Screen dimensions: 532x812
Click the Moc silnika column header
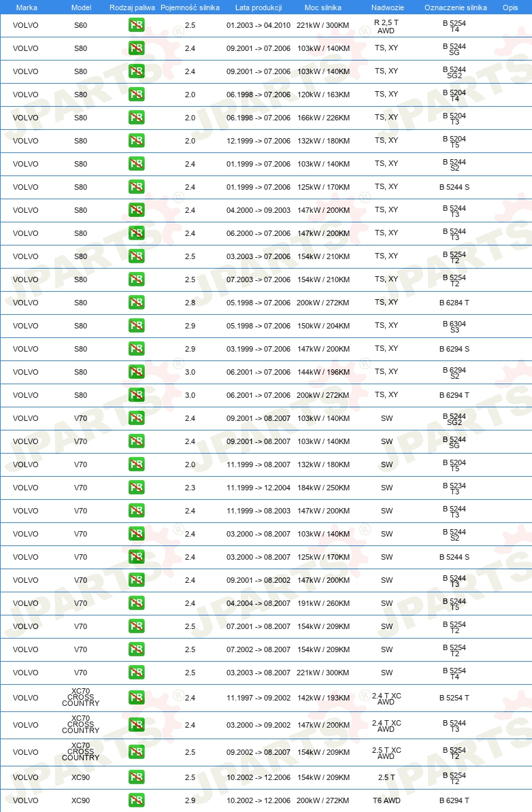click(322, 7)
